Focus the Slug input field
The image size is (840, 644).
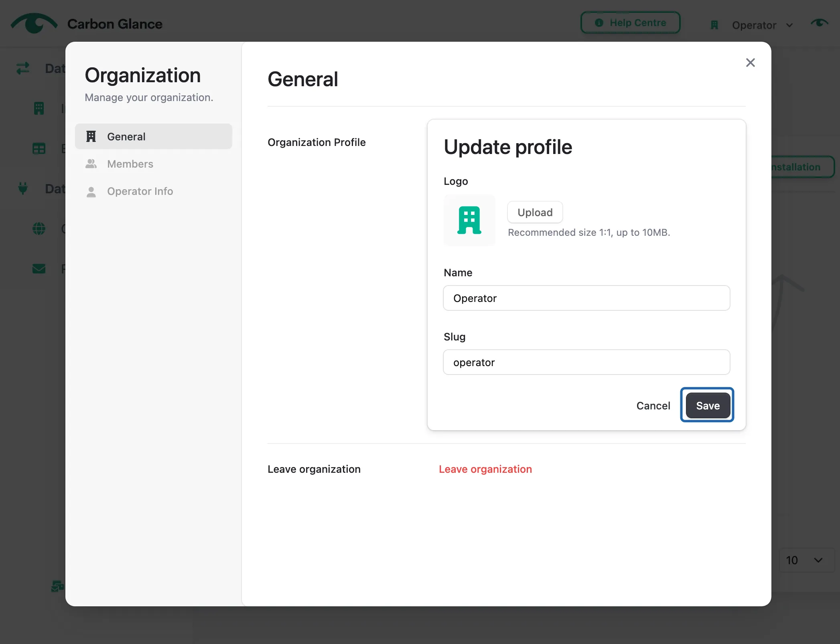pyautogui.click(x=586, y=362)
